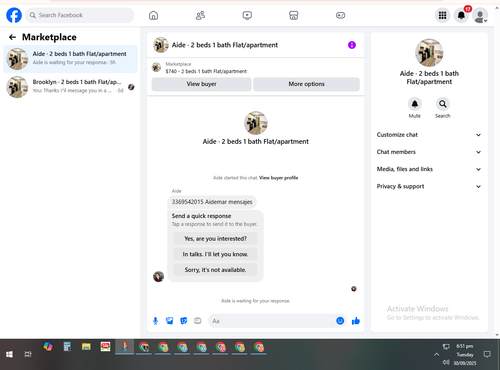Open the Video tab

pos(247,15)
